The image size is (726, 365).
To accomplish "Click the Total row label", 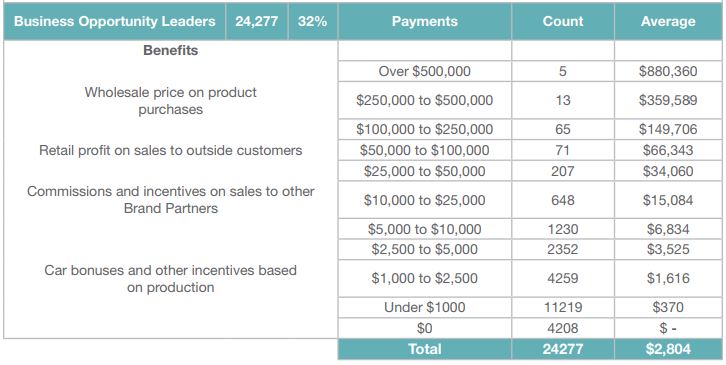I will [x=425, y=349].
